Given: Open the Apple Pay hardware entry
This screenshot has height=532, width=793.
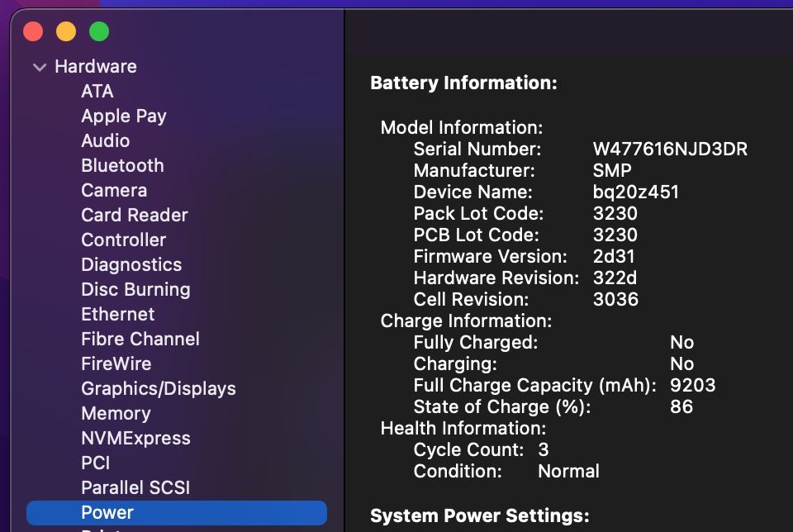Looking at the screenshot, I should 124,116.
